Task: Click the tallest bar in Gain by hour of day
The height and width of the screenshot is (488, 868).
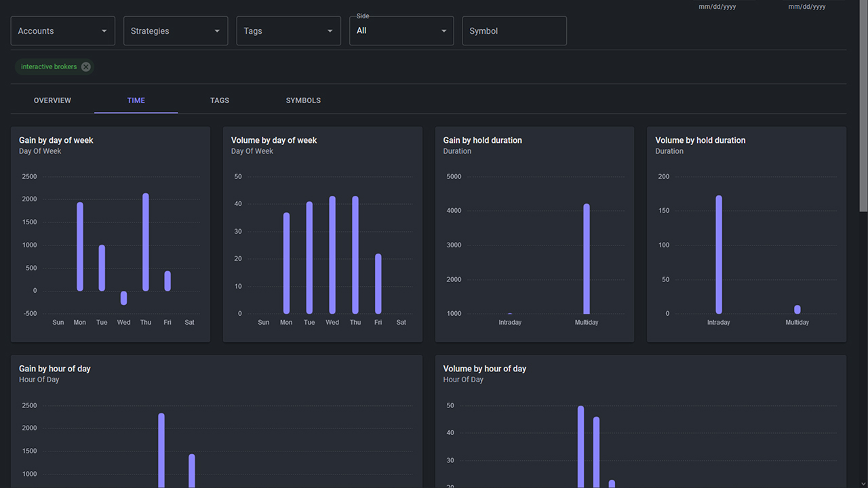Action: point(161,450)
